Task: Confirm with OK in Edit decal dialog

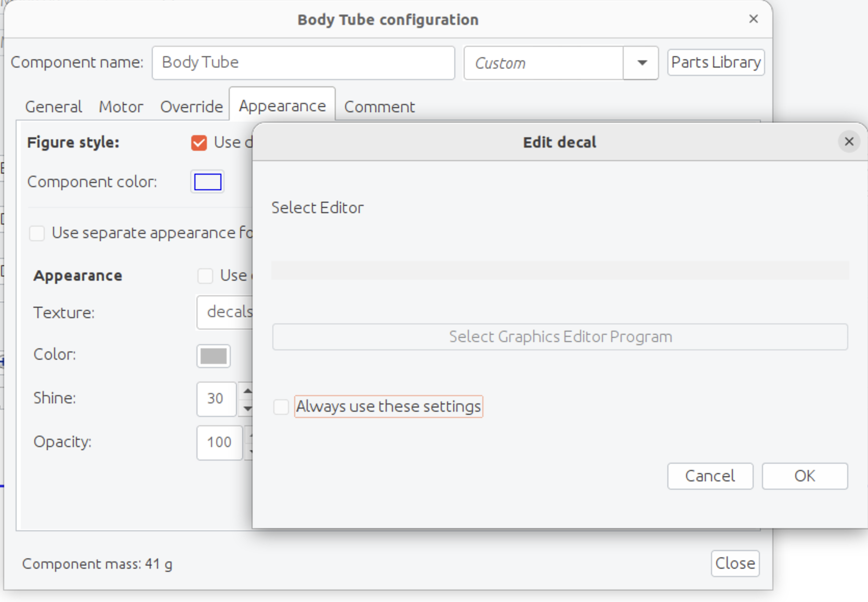Action: tap(804, 476)
